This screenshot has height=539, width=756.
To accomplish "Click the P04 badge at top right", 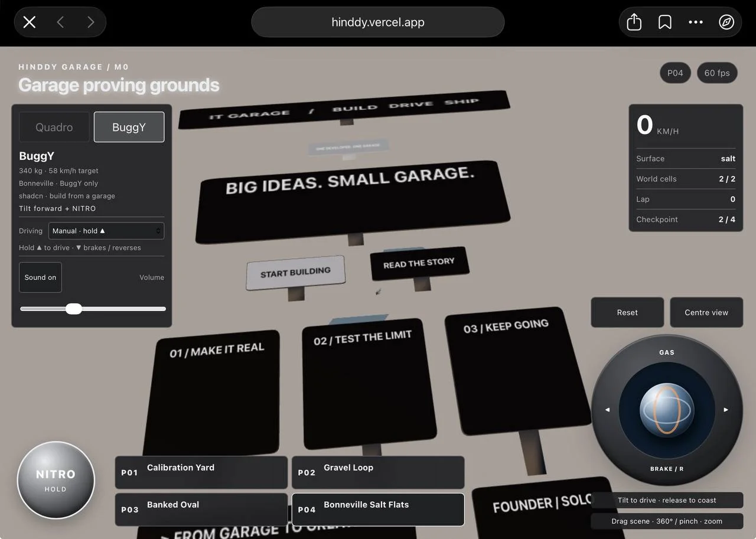I will pyautogui.click(x=675, y=73).
